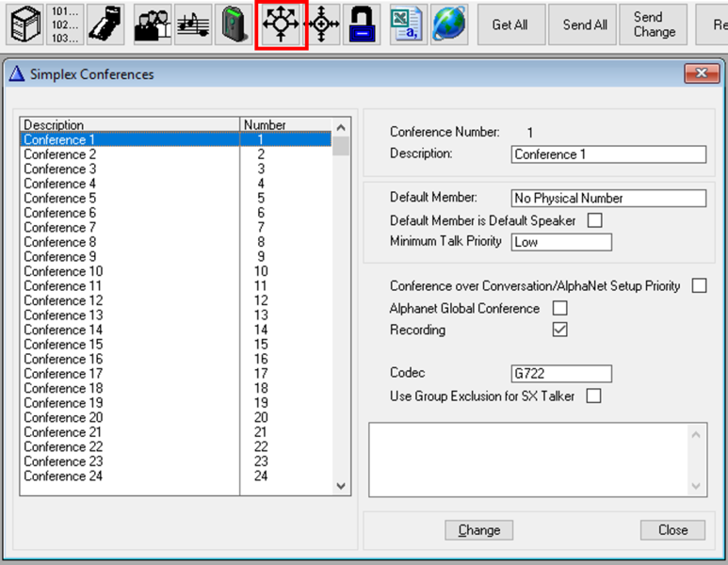Open the duplex conference crosshair-arrows icon
Image resolution: width=728 pixels, height=565 pixels.
[322, 24]
